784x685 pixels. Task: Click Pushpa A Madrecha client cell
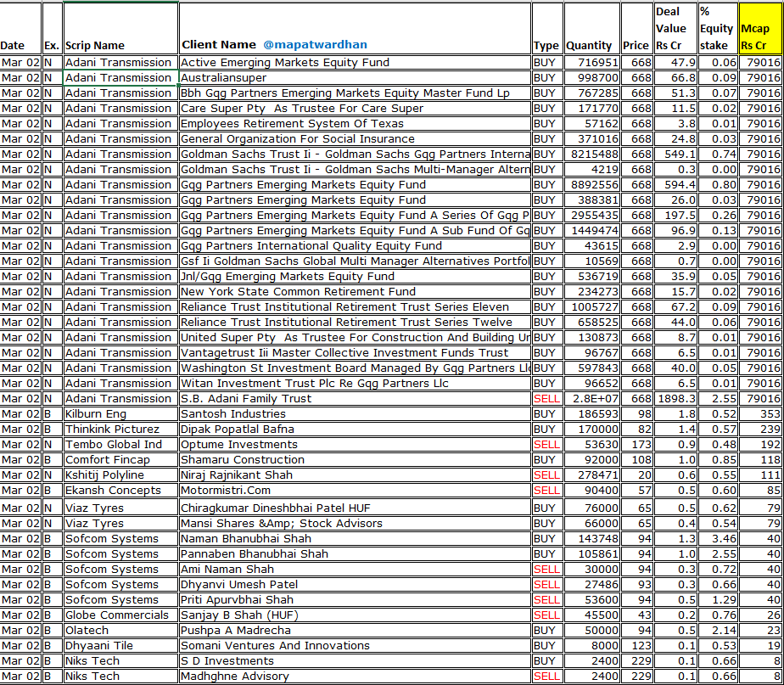pos(355,631)
